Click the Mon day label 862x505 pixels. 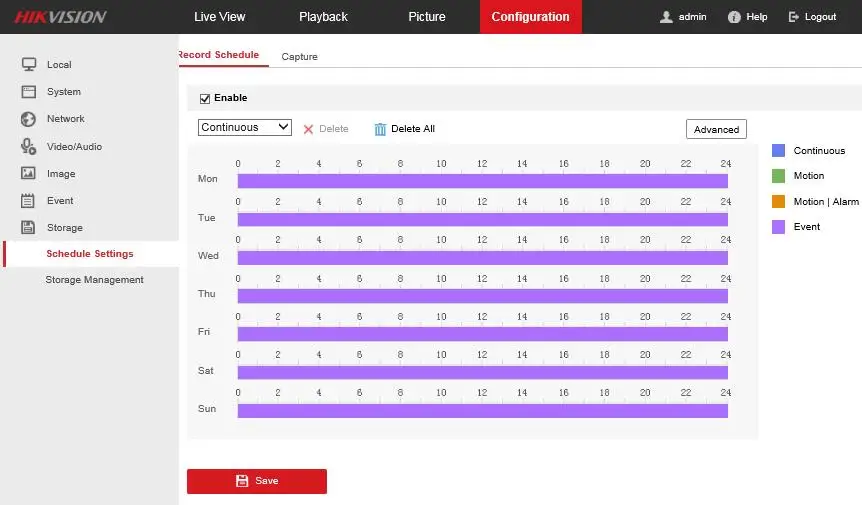click(208, 179)
